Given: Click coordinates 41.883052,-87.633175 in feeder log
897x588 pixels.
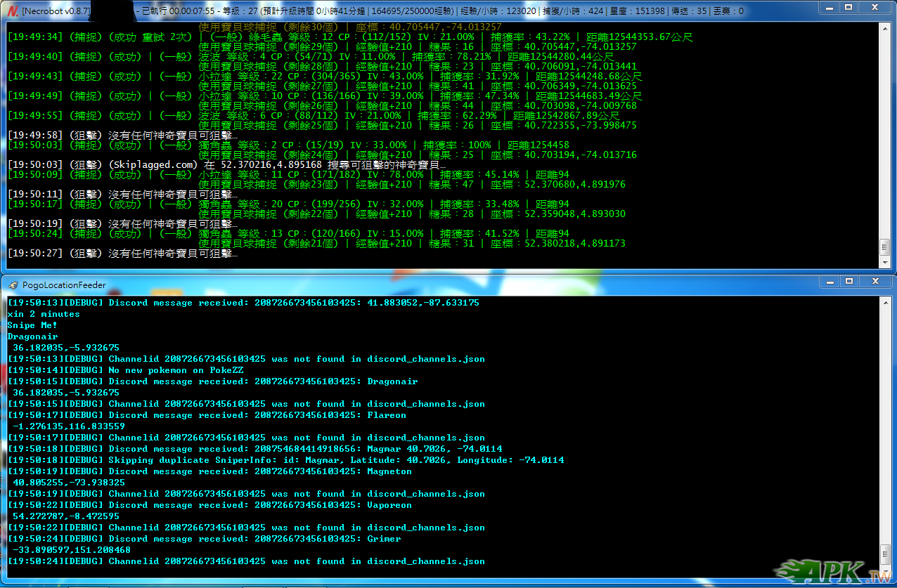Looking at the screenshot, I should [x=423, y=303].
